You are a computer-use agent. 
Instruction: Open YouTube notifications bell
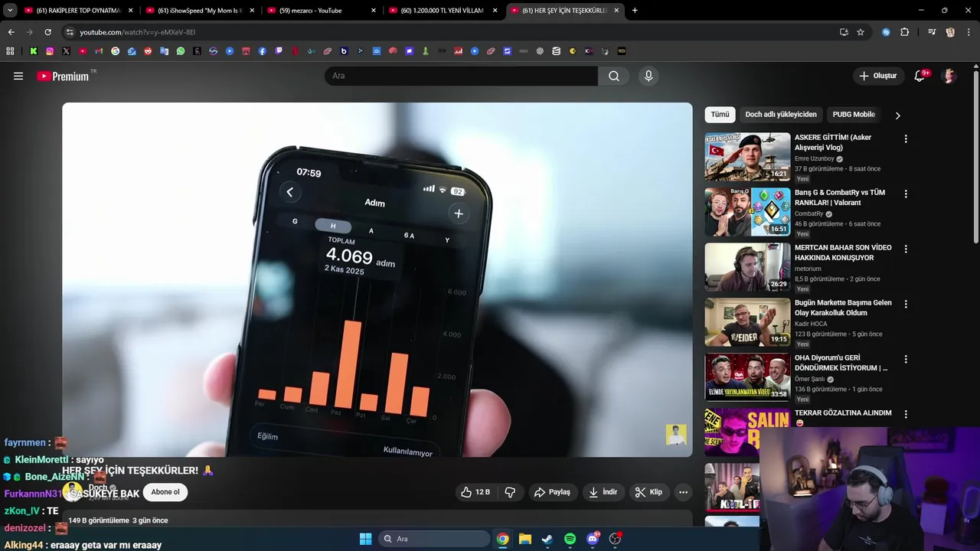coord(920,76)
